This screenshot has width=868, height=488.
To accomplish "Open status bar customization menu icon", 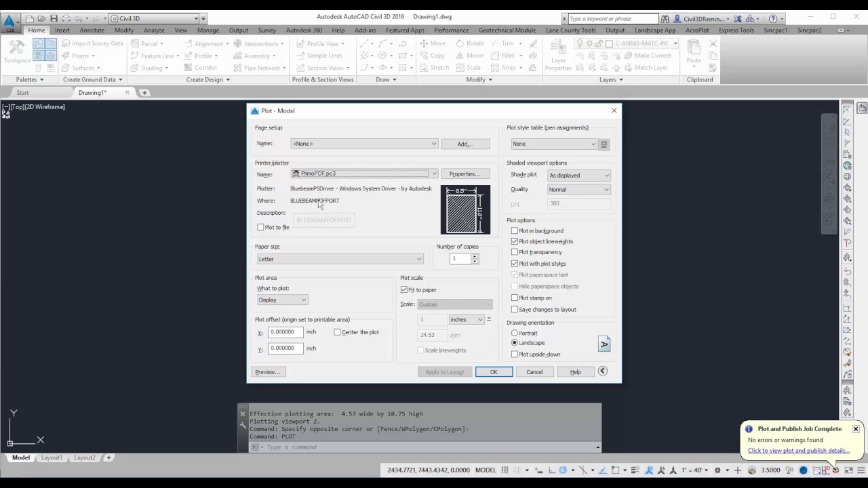I will click(861, 470).
